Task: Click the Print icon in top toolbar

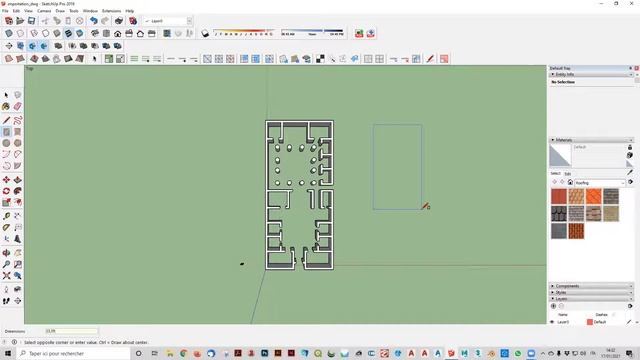Action: point(119,21)
